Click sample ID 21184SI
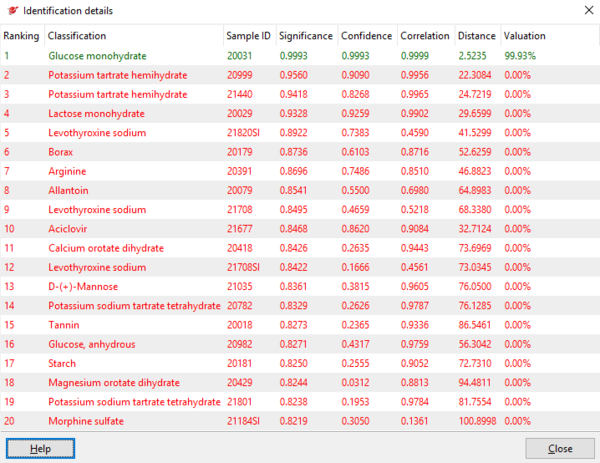This screenshot has width=600, height=463. click(x=243, y=421)
